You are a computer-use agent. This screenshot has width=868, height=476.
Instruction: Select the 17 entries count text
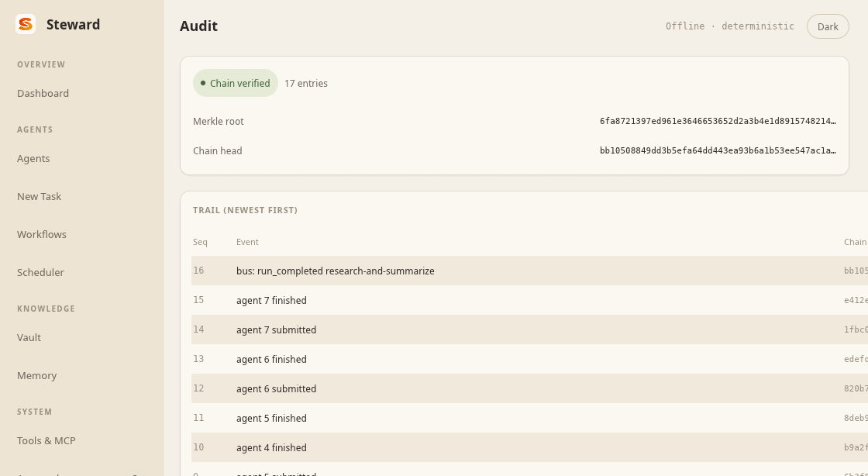(x=306, y=84)
